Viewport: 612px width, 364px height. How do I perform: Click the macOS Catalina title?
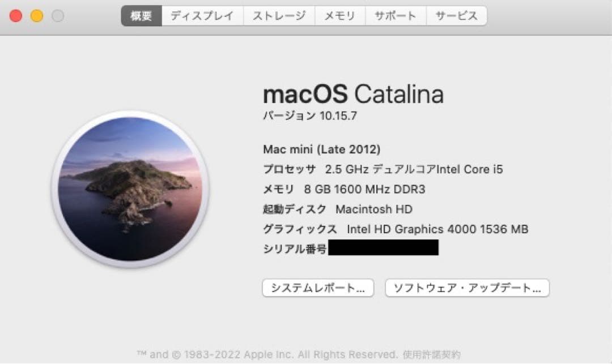click(353, 94)
